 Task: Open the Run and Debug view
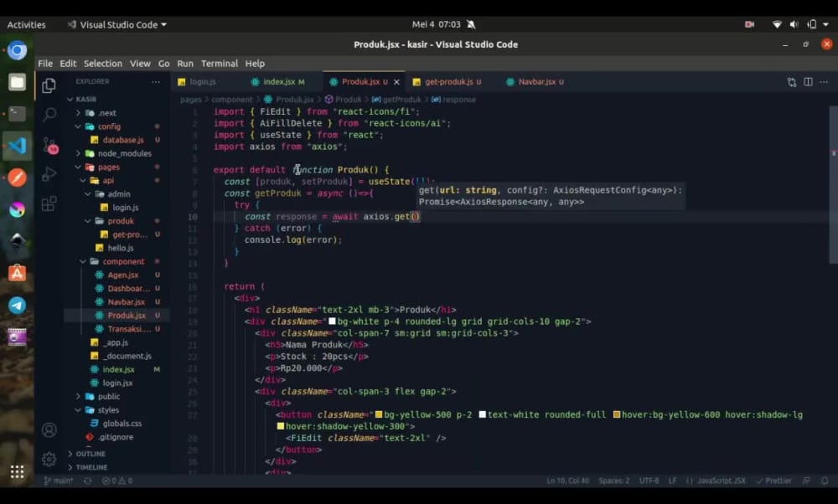pos(49,173)
